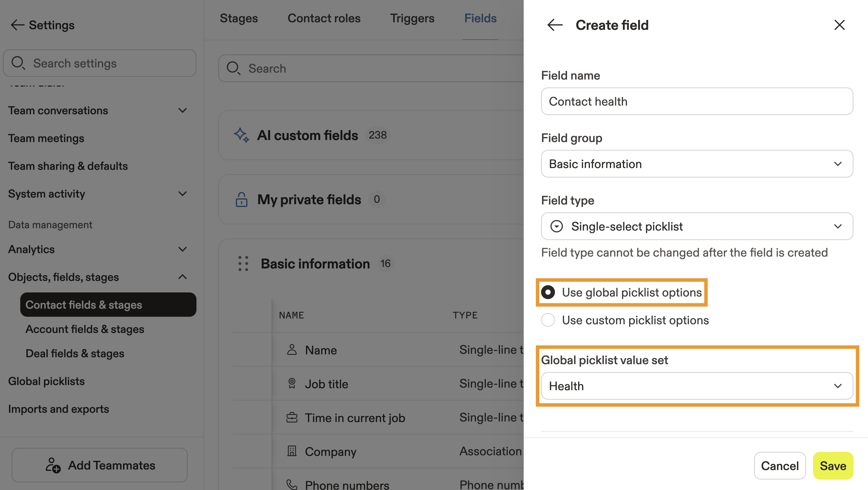The height and width of the screenshot is (490, 868).
Task: Click the Add Teammates button
Action: [100, 465]
